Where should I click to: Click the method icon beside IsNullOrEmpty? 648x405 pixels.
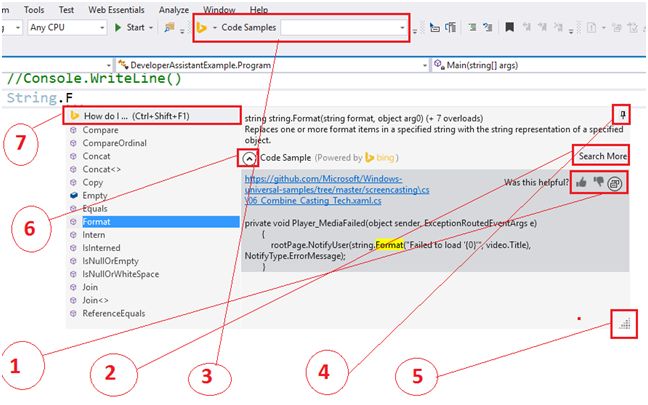click(73, 261)
